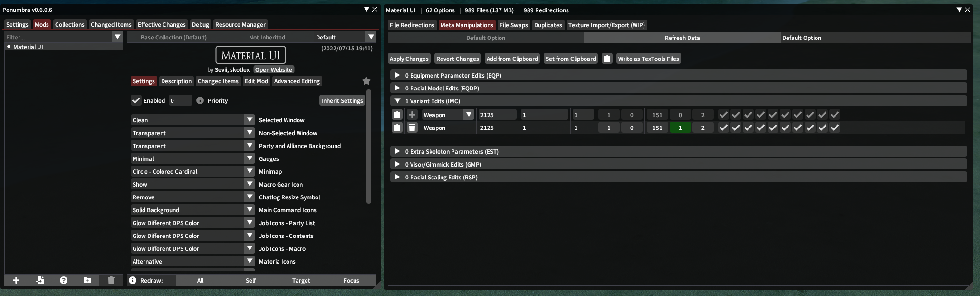
Task: Collapse the Material UI editing window
Action: coord(959,10)
